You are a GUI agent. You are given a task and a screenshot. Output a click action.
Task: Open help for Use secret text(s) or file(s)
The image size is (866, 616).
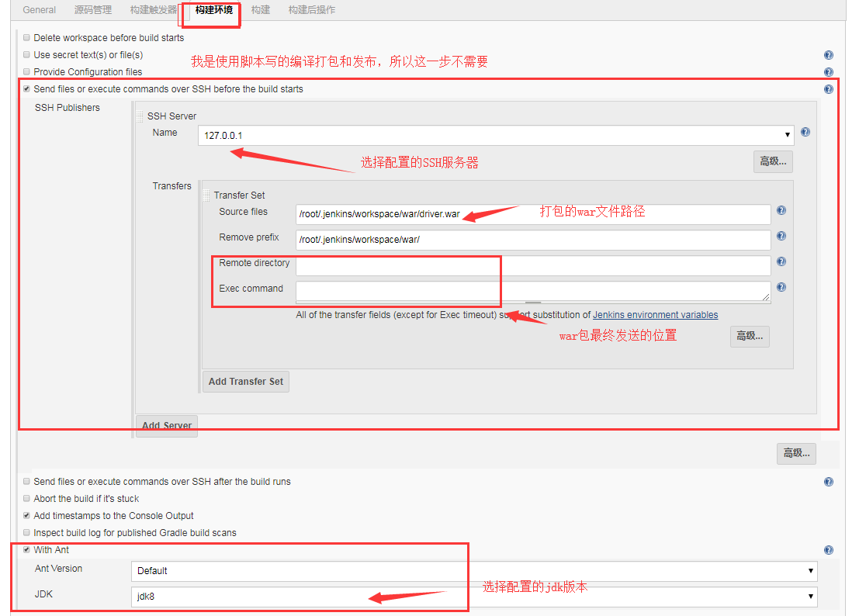tap(829, 55)
